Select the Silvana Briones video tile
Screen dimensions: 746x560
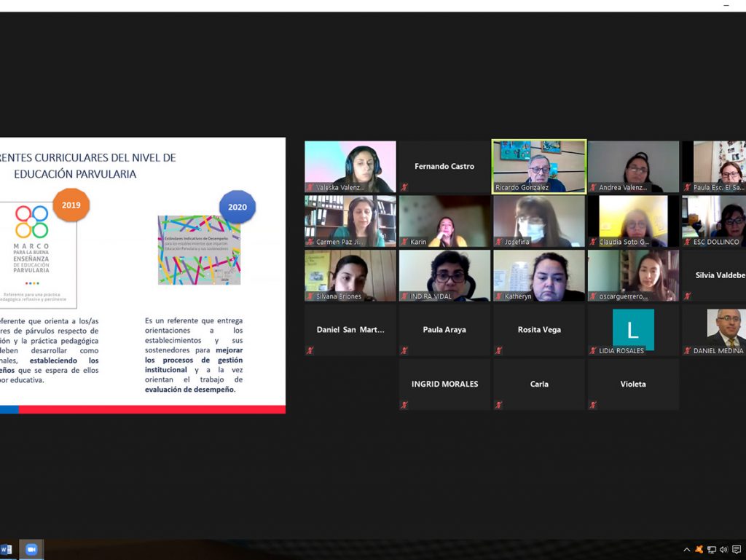(x=350, y=276)
